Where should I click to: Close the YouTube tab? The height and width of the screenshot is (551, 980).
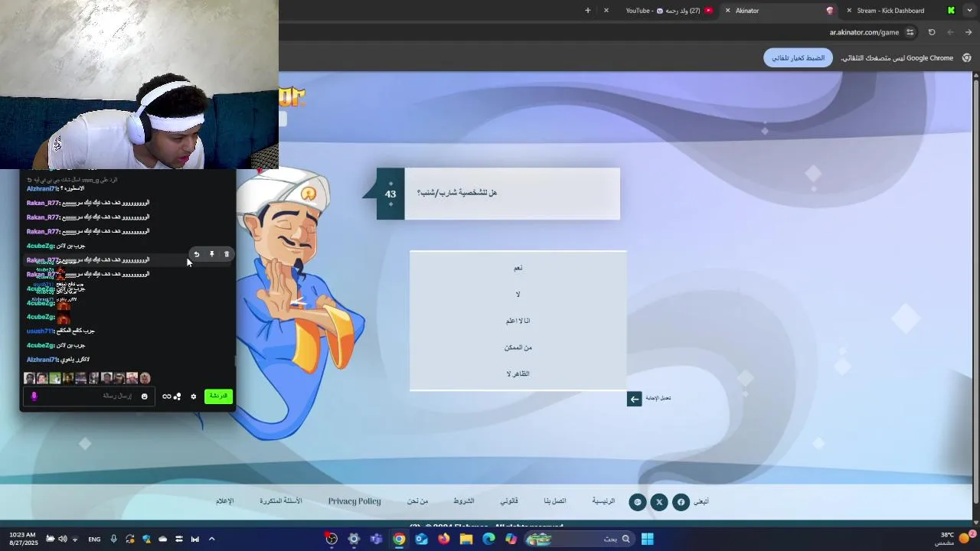(606, 11)
